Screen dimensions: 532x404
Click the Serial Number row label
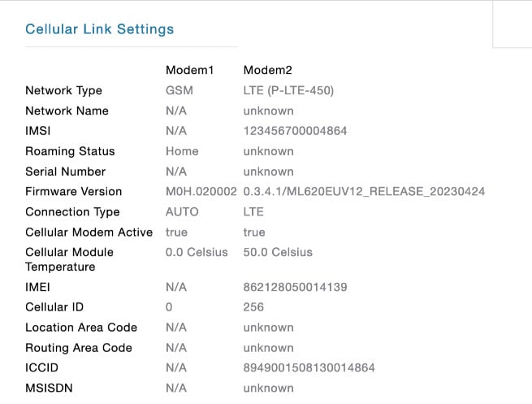click(x=66, y=172)
